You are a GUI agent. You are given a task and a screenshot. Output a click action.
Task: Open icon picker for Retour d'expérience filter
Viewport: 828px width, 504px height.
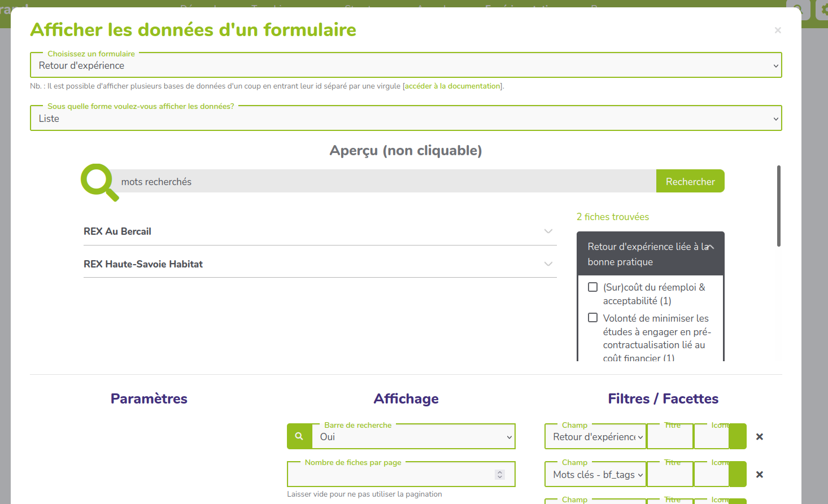tap(737, 437)
